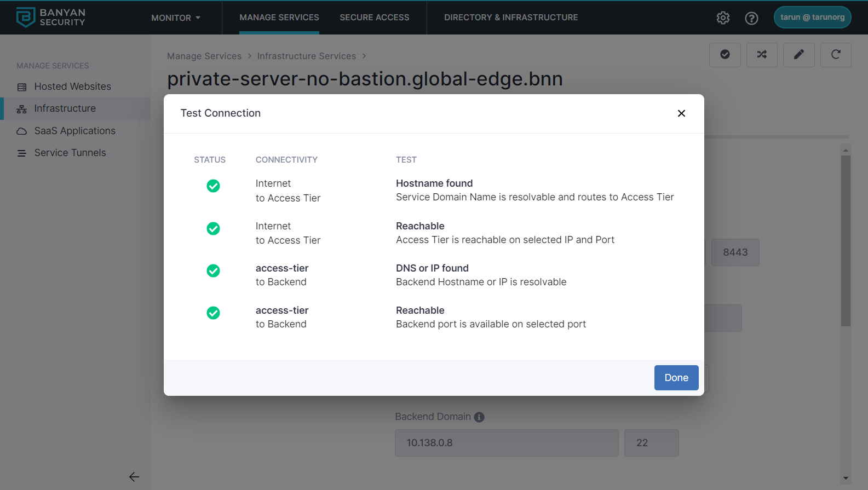Click the pencil edit icon
The image size is (868, 490).
pos(798,55)
